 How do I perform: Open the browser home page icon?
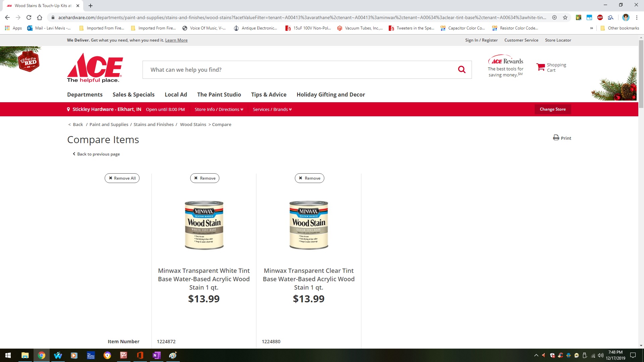(x=40, y=17)
